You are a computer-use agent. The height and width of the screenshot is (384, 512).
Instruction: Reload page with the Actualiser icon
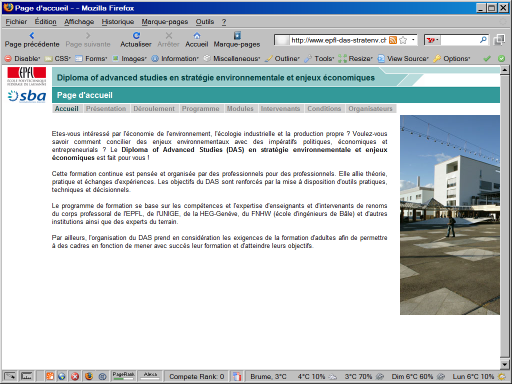(136, 35)
